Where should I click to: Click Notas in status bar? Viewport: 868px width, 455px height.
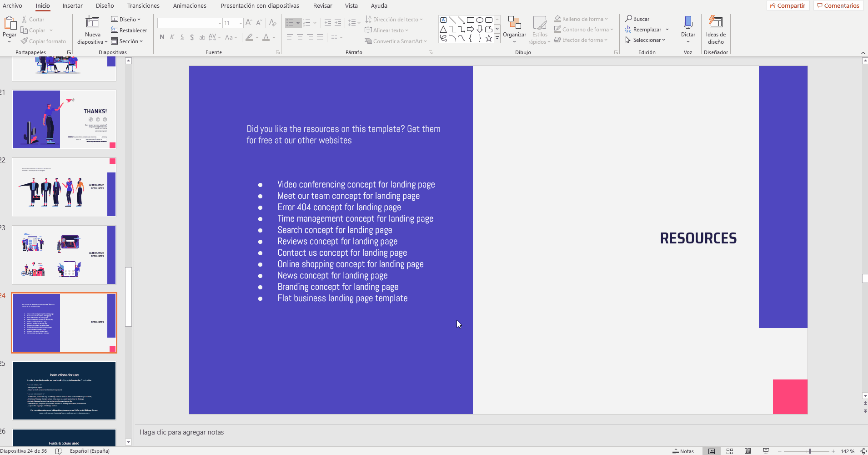pyautogui.click(x=683, y=451)
